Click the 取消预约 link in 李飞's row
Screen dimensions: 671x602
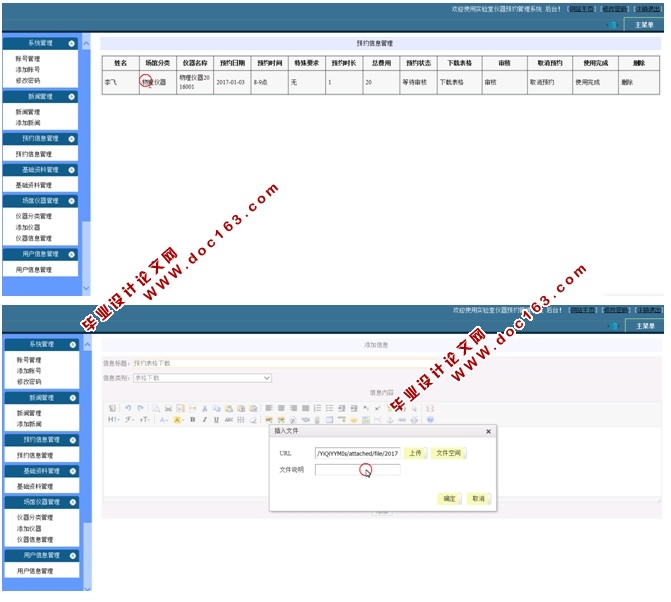[x=542, y=82]
